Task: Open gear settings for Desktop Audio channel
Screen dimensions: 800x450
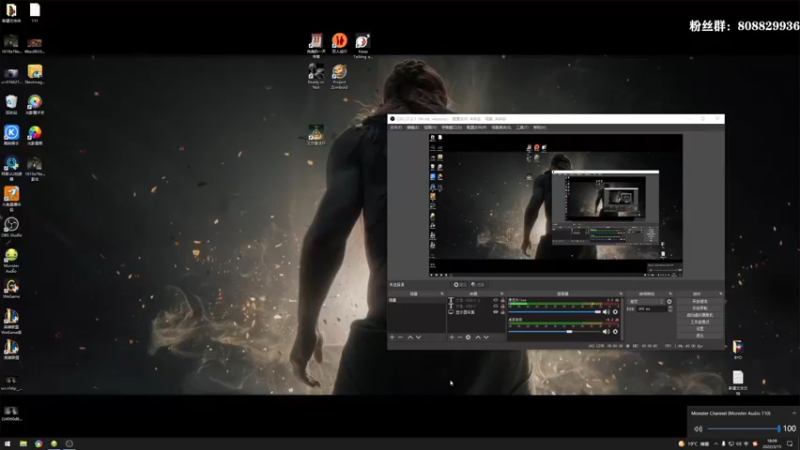Action: tap(615, 332)
